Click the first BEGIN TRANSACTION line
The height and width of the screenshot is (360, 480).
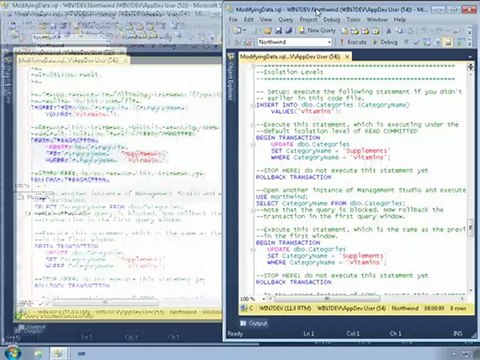click(288, 138)
